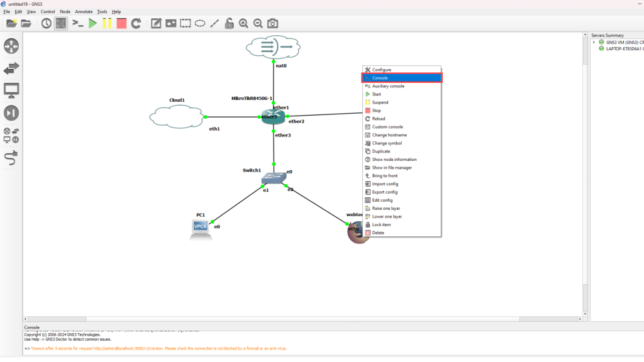Open the Annotate menu
The width and height of the screenshot is (644, 362).
coord(83,12)
